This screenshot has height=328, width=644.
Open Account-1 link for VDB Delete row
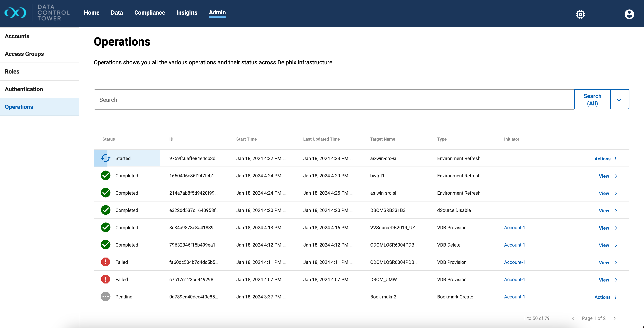(514, 245)
